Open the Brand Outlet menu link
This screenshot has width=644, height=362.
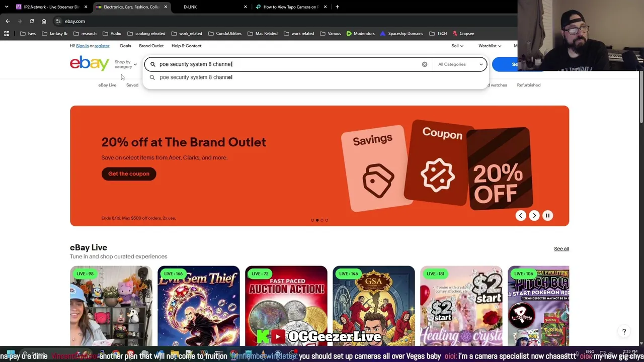(x=151, y=46)
